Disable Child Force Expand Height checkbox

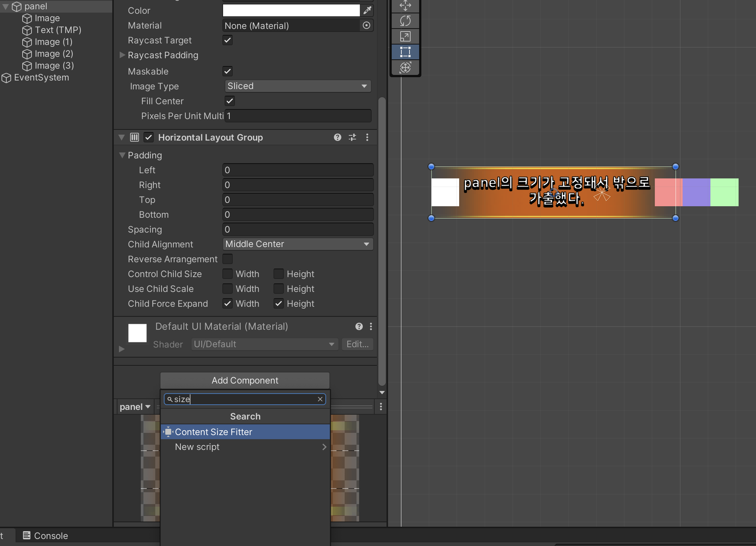279,303
